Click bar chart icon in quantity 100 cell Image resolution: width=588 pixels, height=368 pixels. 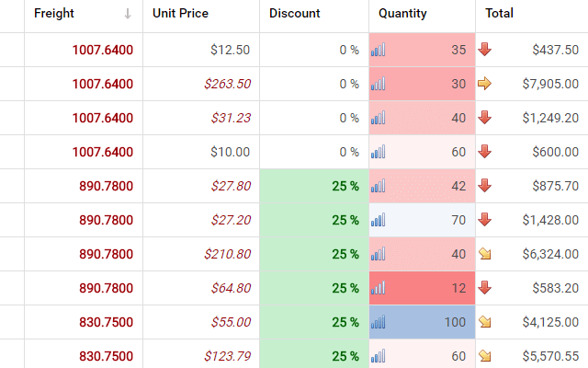tap(379, 322)
